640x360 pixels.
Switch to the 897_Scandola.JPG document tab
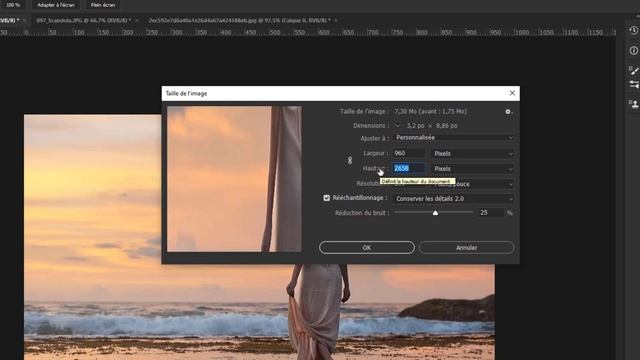click(x=84, y=20)
